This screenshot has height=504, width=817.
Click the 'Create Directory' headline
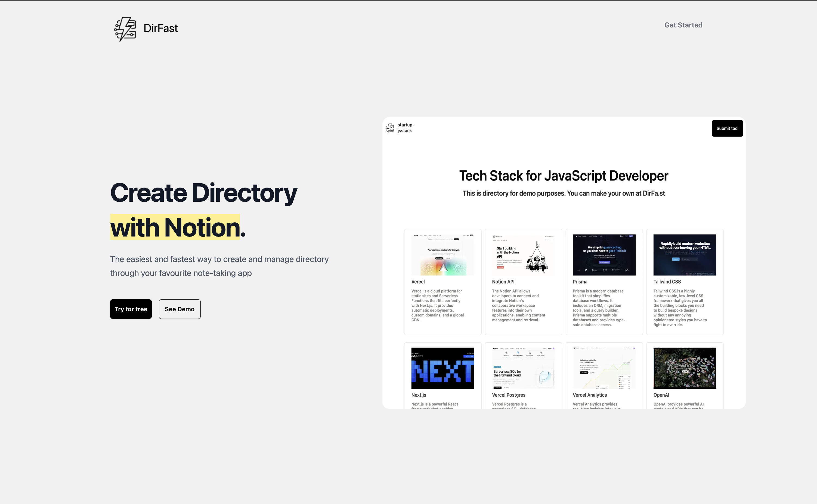203,193
